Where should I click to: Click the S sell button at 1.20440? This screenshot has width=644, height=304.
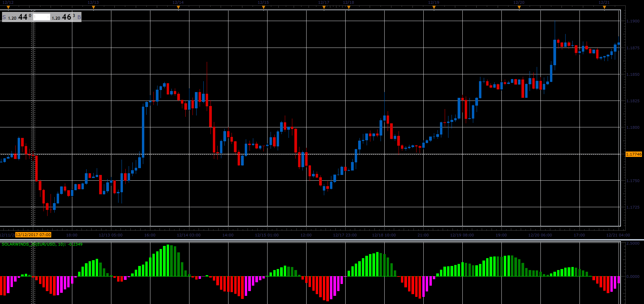tap(17, 17)
